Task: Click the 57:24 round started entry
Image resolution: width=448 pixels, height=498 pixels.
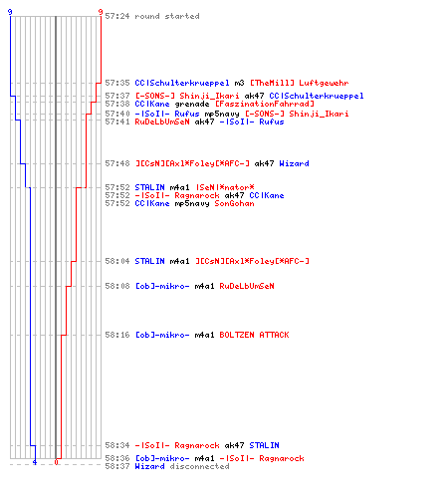Action: pos(152,16)
